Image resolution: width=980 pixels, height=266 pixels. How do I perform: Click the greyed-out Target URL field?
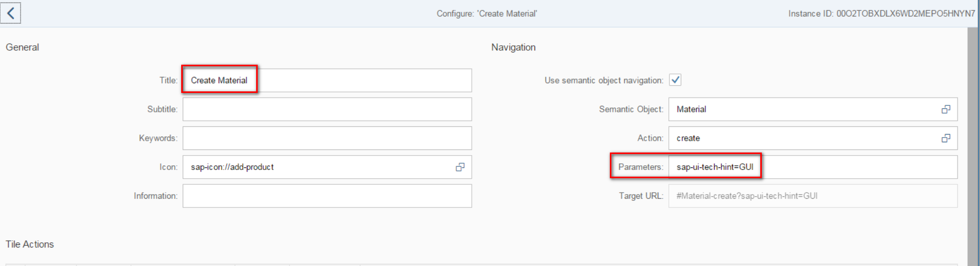pos(813,196)
